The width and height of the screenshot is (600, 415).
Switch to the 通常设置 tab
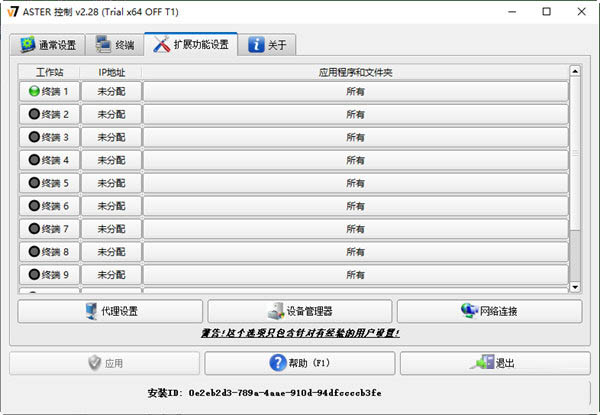(47, 45)
